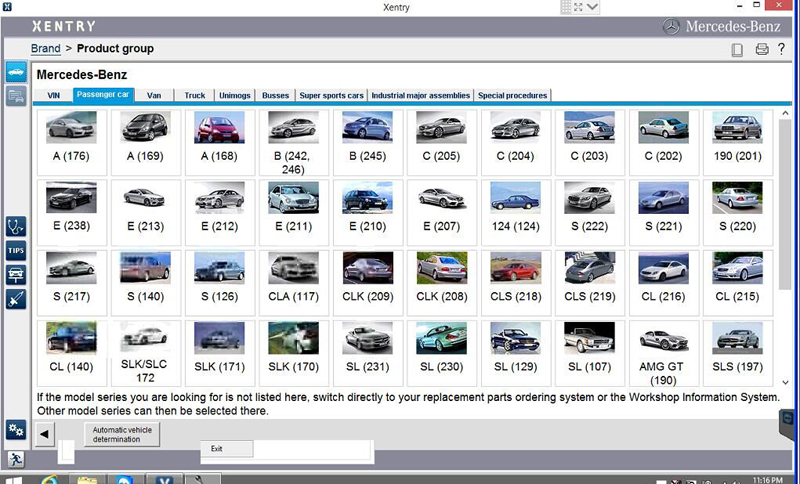The image size is (800, 484).
Task: Open the page view icon next to the printer icon
Action: click(x=737, y=49)
